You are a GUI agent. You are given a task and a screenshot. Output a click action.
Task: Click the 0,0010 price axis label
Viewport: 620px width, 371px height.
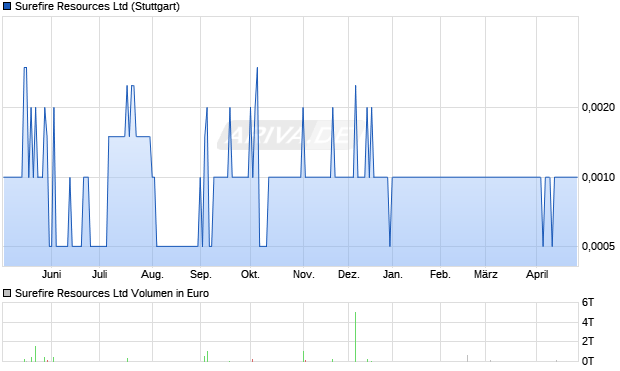pyautogui.click(x=598, y=177)
